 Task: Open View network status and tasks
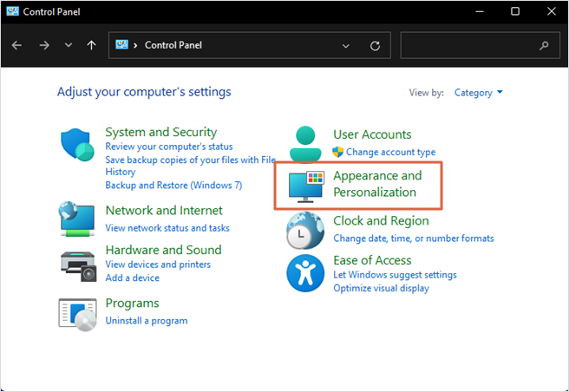pos(167,228)
